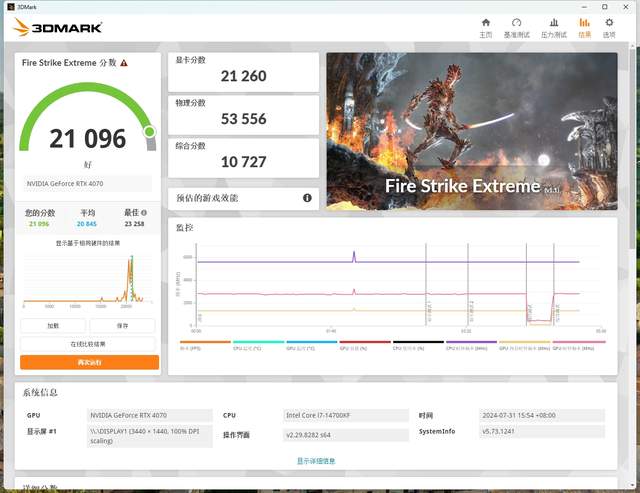Click the 3DMark logo

58,27
